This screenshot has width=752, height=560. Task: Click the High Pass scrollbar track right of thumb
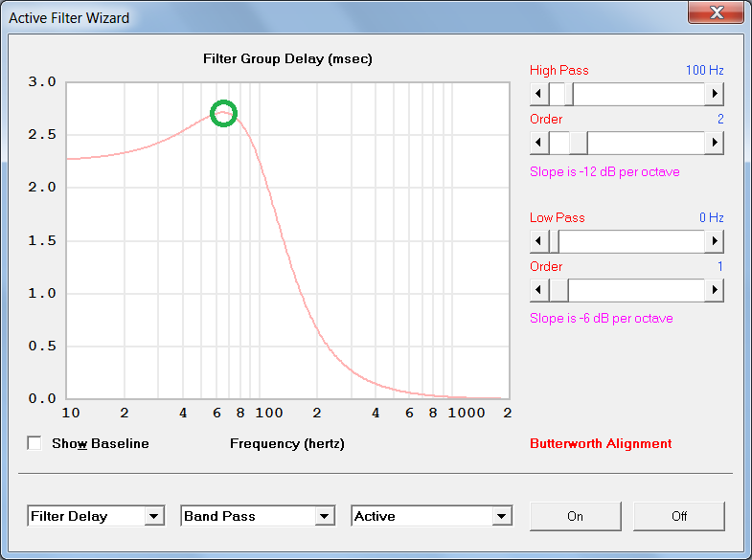[639, 94]
